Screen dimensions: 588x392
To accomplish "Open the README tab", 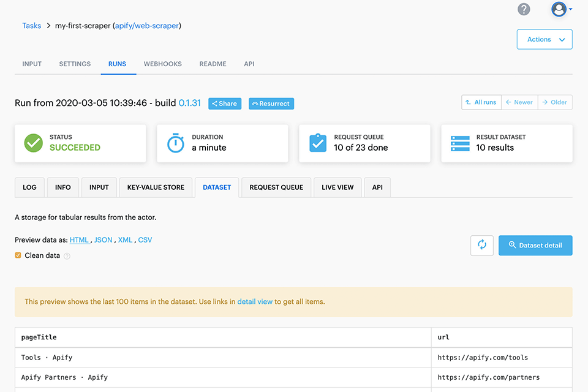I will [213, 64].
